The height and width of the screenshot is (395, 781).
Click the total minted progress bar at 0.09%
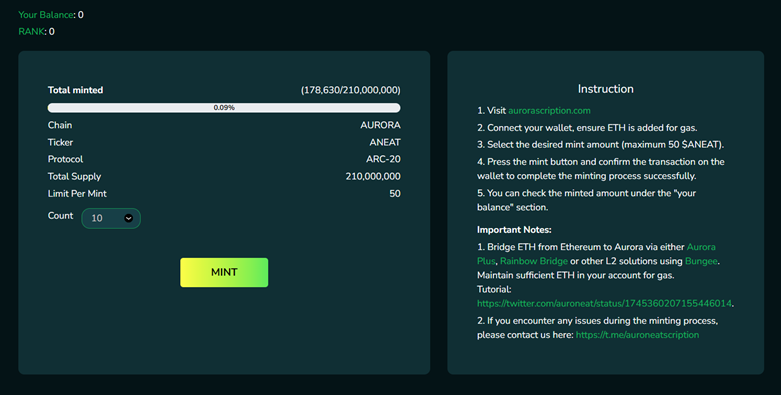pos(224,108)
